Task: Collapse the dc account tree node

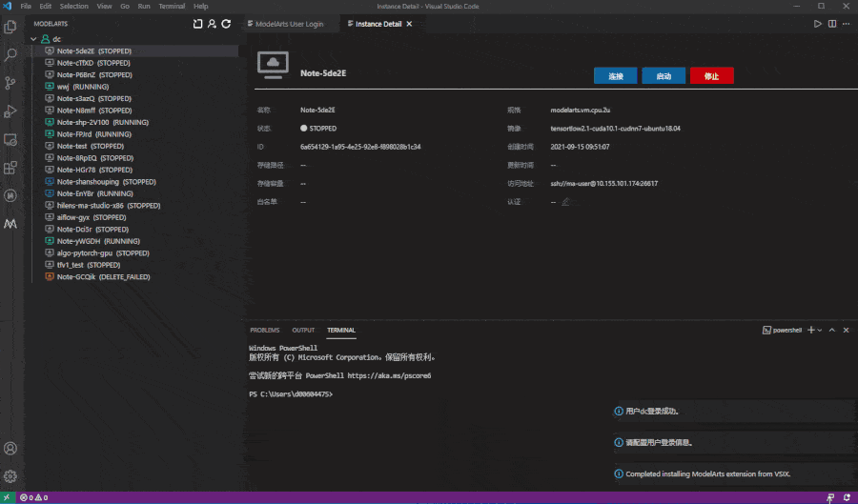Action: (33, 39)
